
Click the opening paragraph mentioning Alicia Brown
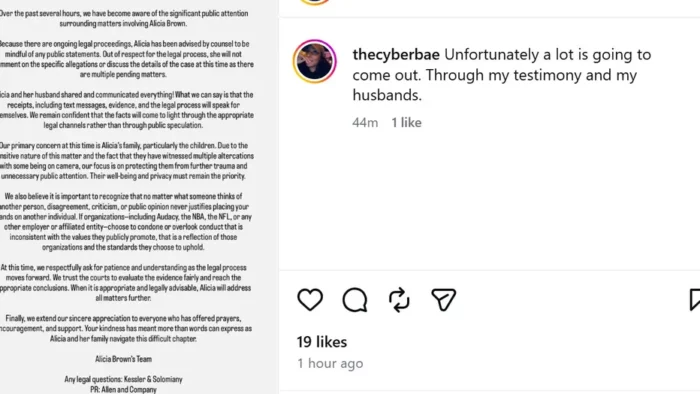pos(123,18)
